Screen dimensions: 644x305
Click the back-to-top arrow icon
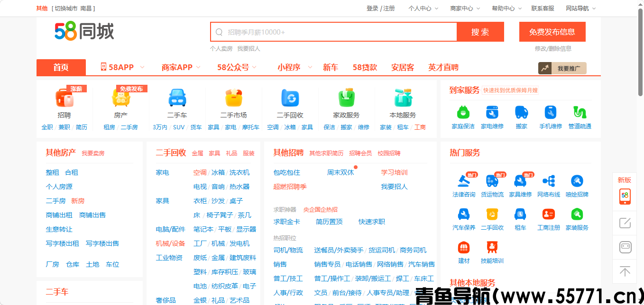(625, 271)
